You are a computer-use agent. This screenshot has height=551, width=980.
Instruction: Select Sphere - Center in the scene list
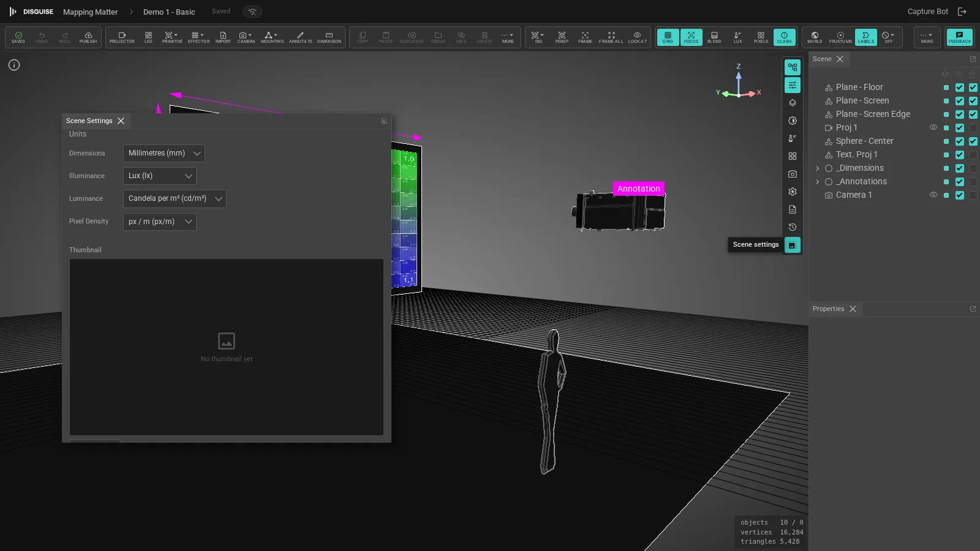click(864, 141)
